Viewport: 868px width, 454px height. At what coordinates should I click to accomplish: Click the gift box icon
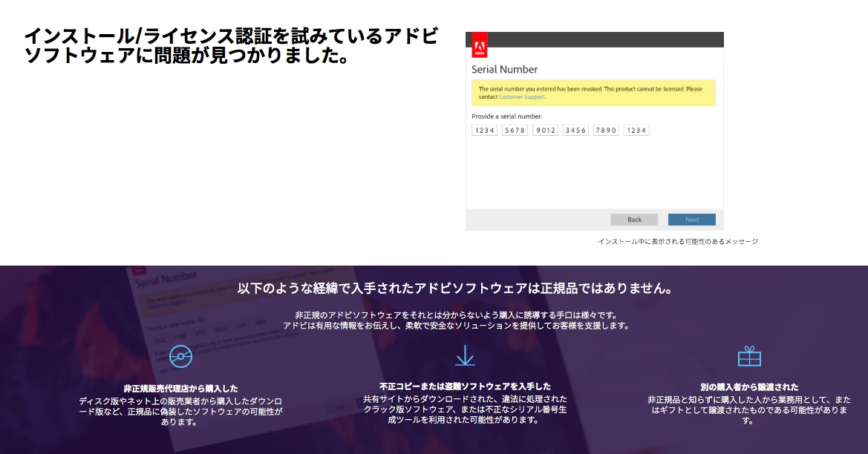pyautogui.click(x=749, y=356)
